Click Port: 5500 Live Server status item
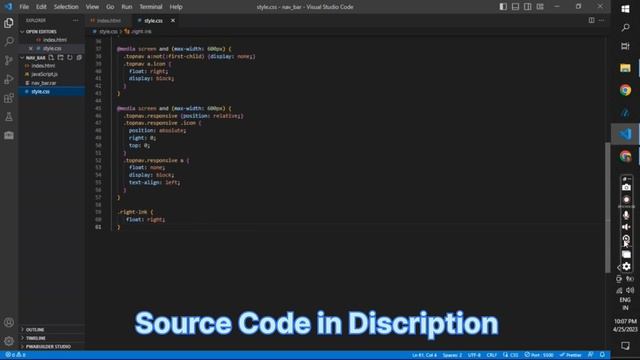Screen dimensions: 640x360 point(539,355)
